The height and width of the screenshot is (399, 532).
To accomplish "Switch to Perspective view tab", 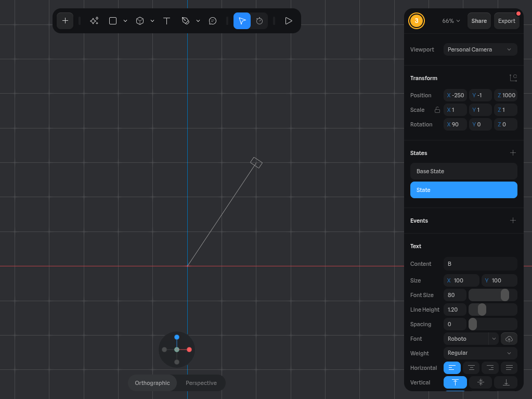I will click(x=201, y=383).
